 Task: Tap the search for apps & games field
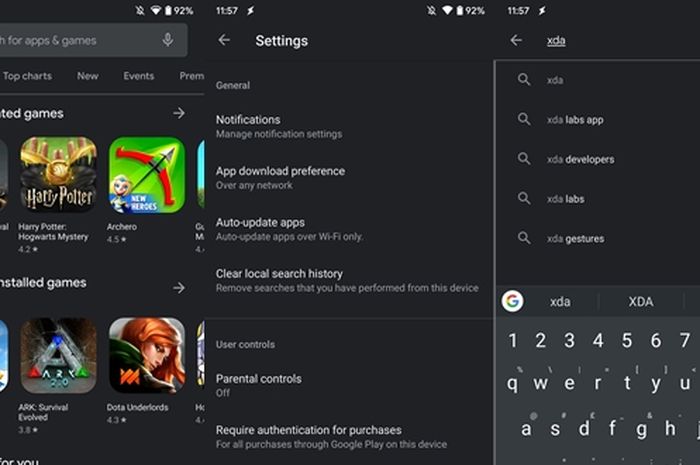[92, 40]
